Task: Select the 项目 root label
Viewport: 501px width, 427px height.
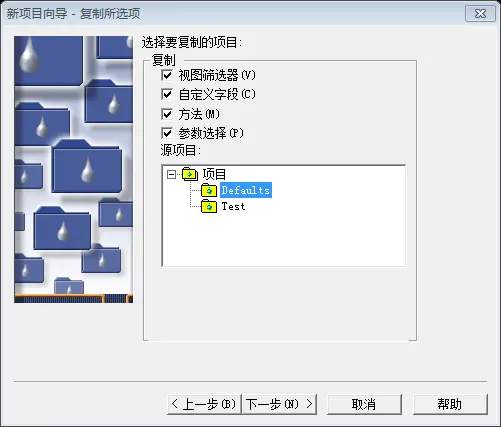Action: [x=214, y=174]
